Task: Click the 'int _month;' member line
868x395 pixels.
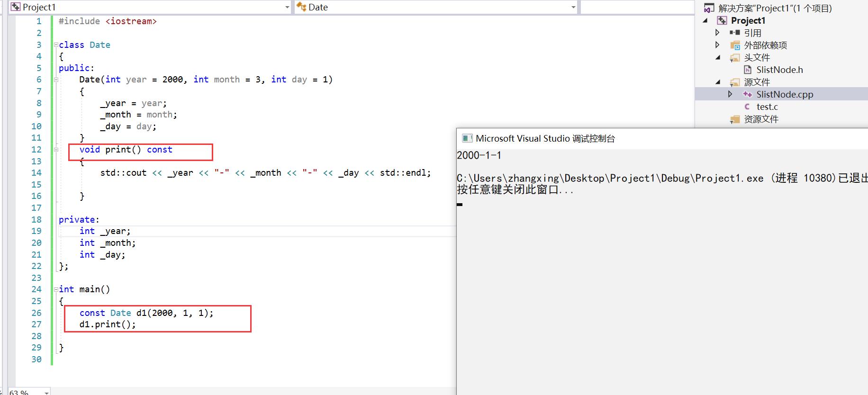Action: (x=108, y=243)
